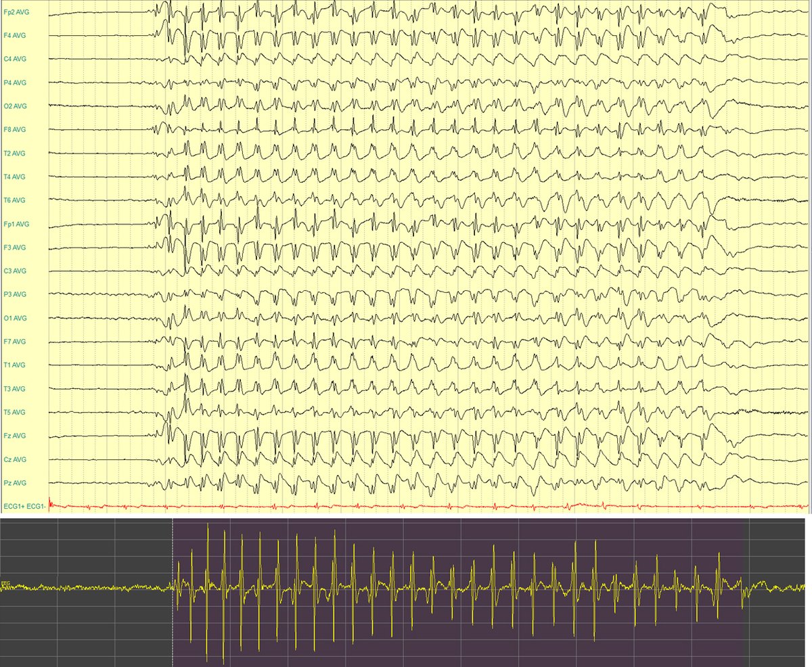Click the highlighted purple seizure region in overview
The height and width of the screenshot is (667, 812).
[458, 593]
